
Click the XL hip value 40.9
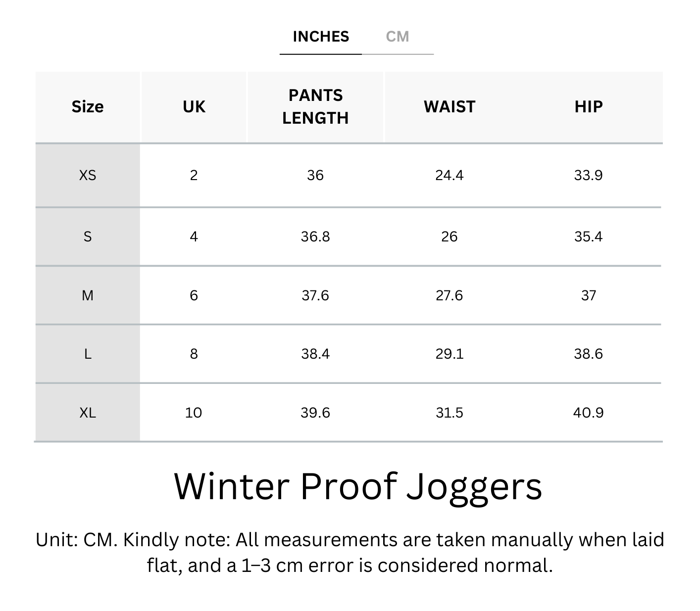pos(588,413)
